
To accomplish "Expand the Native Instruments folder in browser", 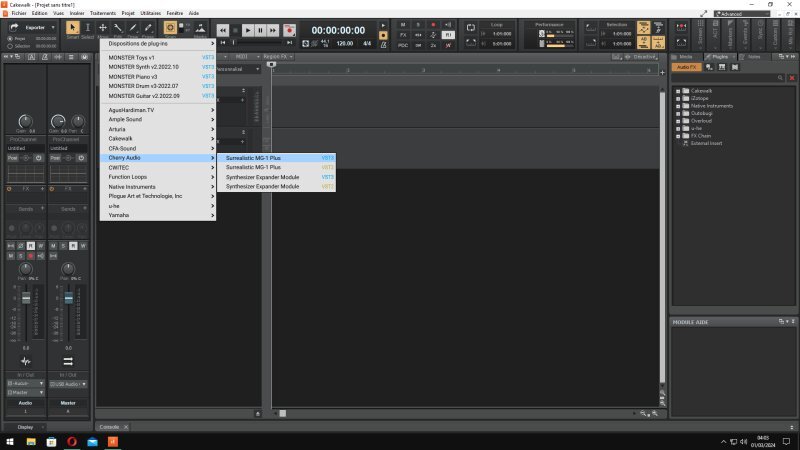I will click(x=677, y=105).
